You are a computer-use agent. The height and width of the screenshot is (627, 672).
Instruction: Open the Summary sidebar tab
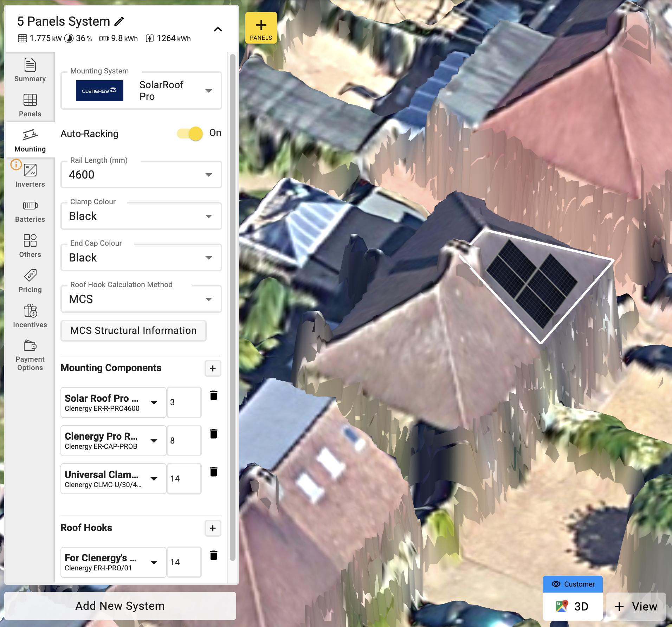[30, 70]
